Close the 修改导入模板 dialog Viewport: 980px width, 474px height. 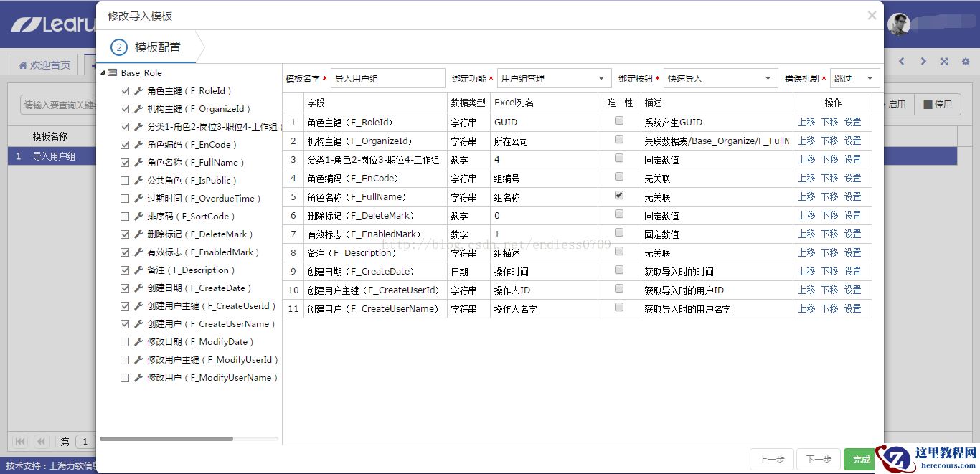(872, 15)
